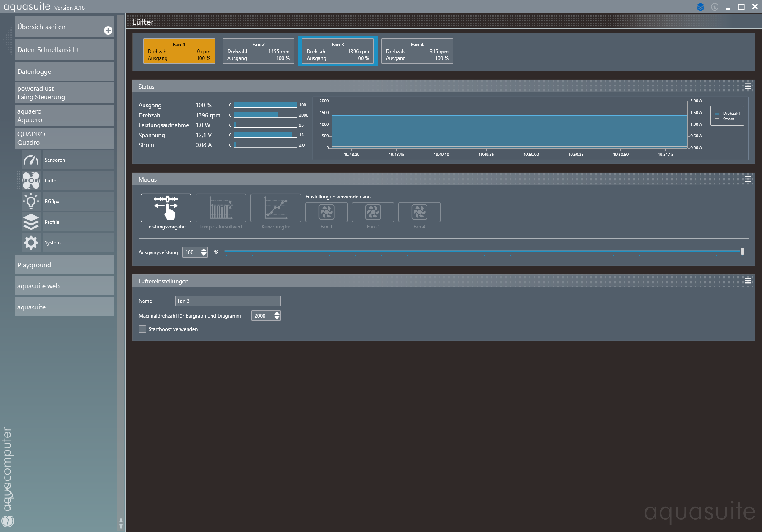Screen dimensions: 762x532
Task: Open the RGBpx light bulb icon
Action: coord(31,201)
